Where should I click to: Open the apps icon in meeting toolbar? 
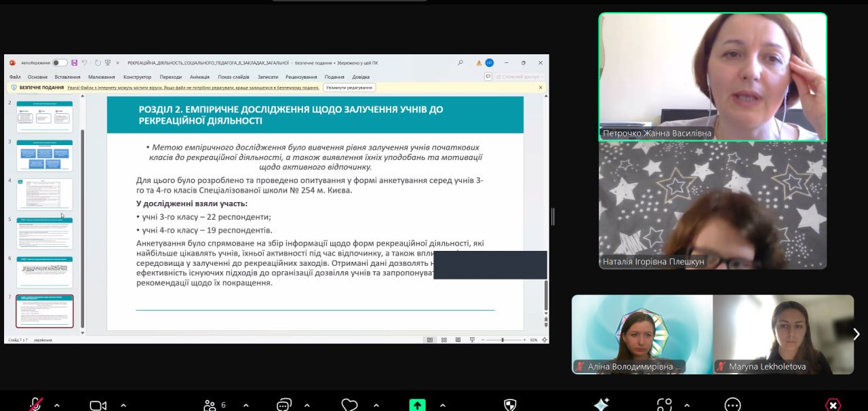pyautogui.click(x=665, y=406)
